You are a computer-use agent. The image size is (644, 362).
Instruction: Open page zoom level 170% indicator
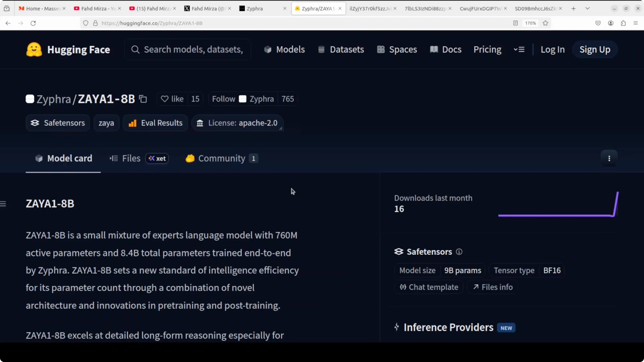point(530,23)
